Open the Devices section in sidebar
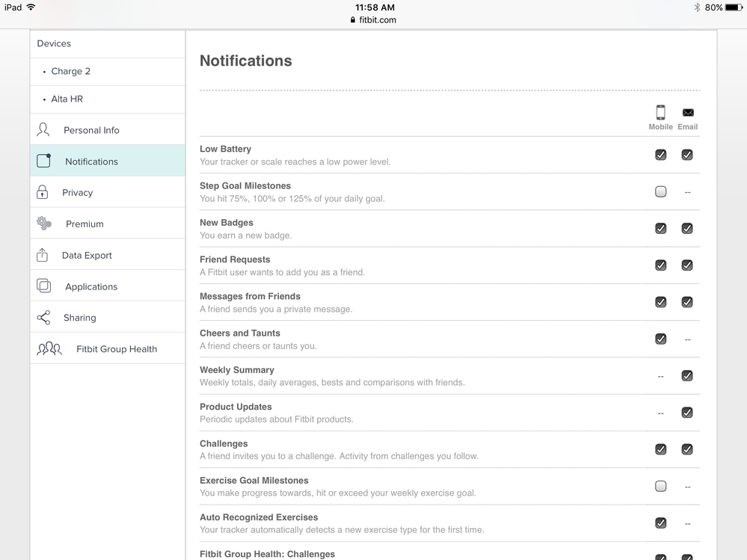The image size is (747, 560). click(108, 44)
